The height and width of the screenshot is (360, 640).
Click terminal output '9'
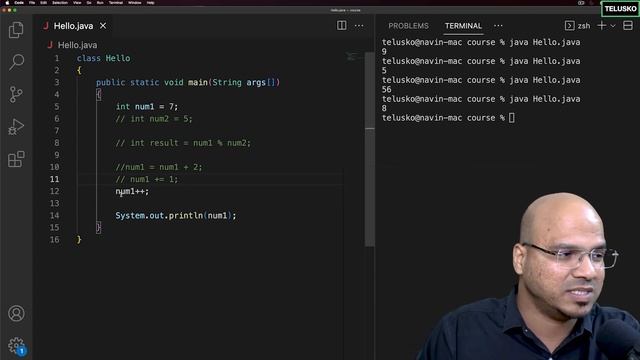click(384, 51)
